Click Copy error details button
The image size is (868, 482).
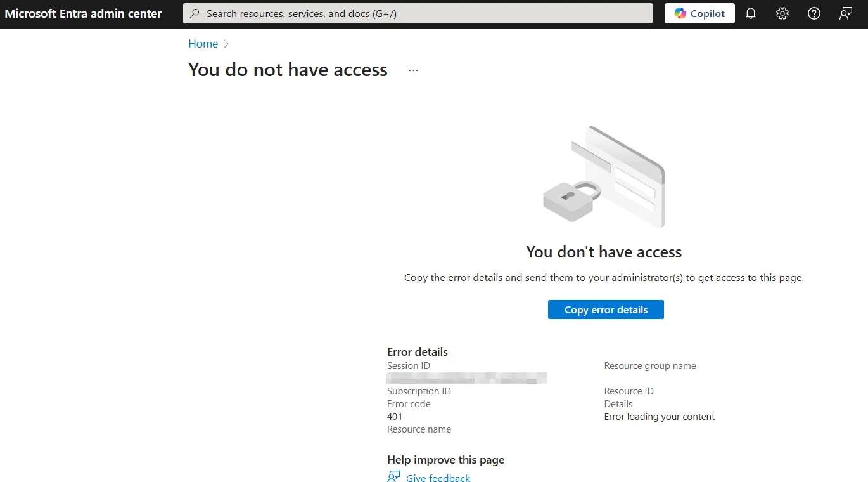(606, 309)
